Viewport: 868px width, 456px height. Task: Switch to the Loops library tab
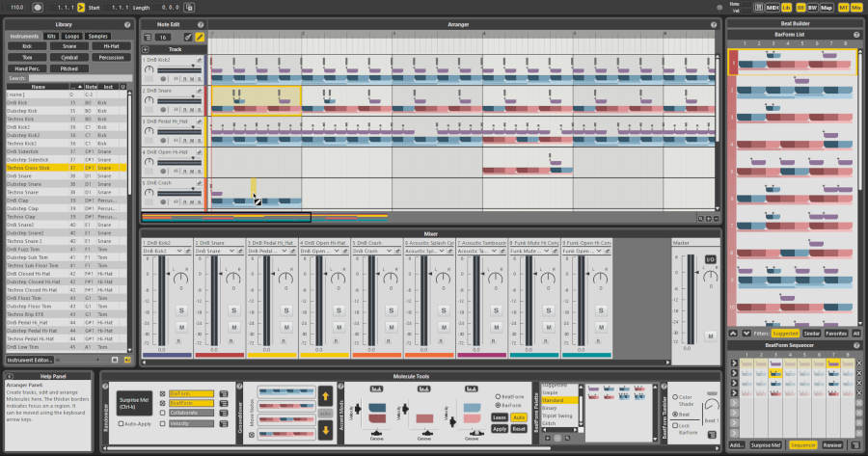pyautogui.click(x=72, y=36)
